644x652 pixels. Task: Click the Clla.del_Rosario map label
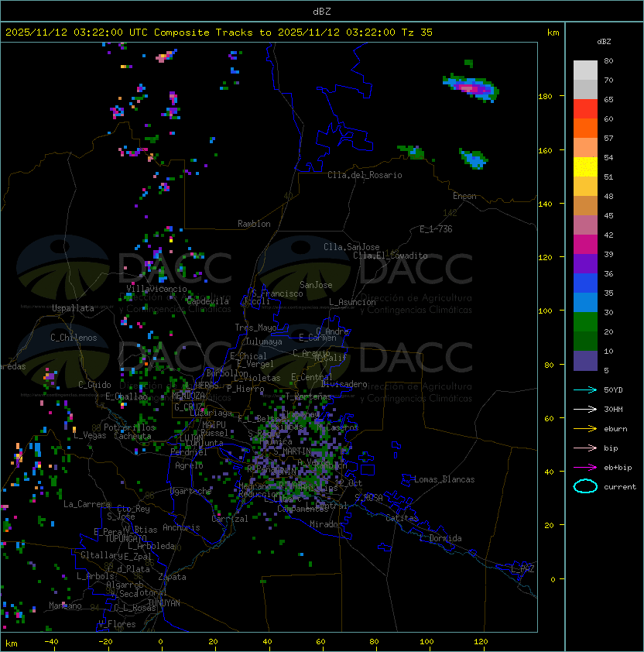coord(365,175)
